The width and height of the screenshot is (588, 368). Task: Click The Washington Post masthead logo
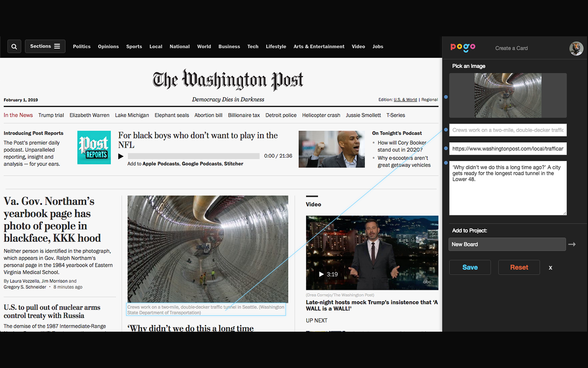(x=228, y=80)
